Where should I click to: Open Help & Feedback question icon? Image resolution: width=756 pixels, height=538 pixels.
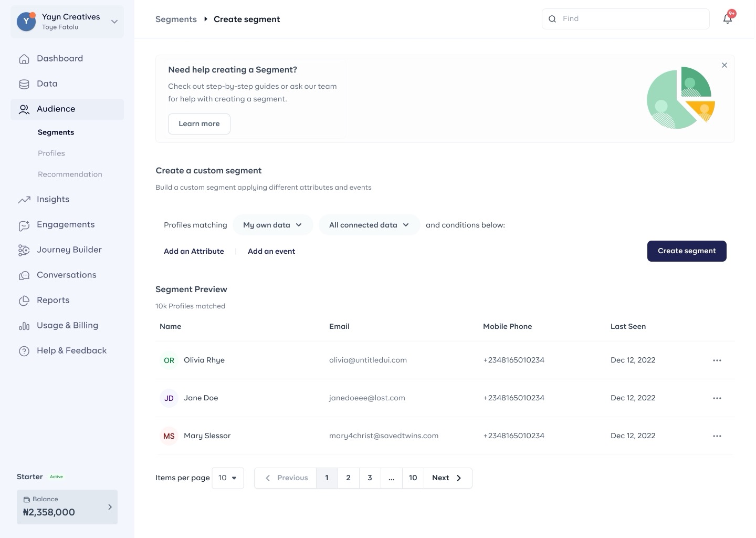[x=24, y=351]
